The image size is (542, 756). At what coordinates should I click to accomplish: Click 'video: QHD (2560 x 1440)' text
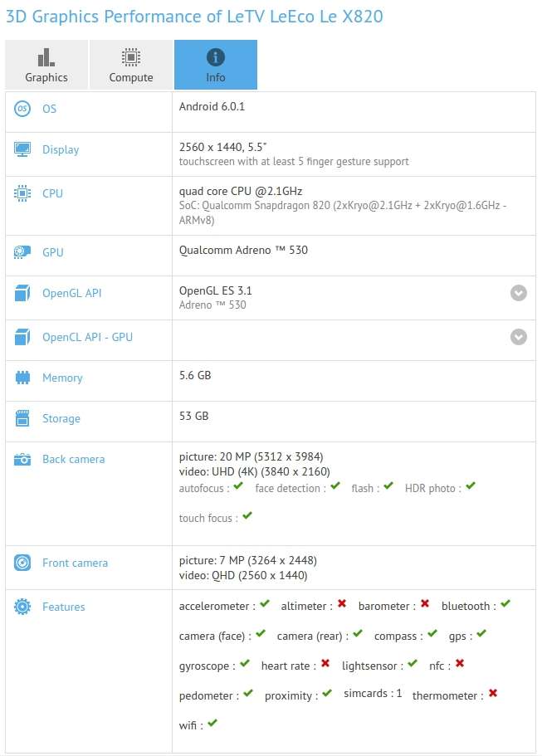pyautogui.click(x=243, y=576)
